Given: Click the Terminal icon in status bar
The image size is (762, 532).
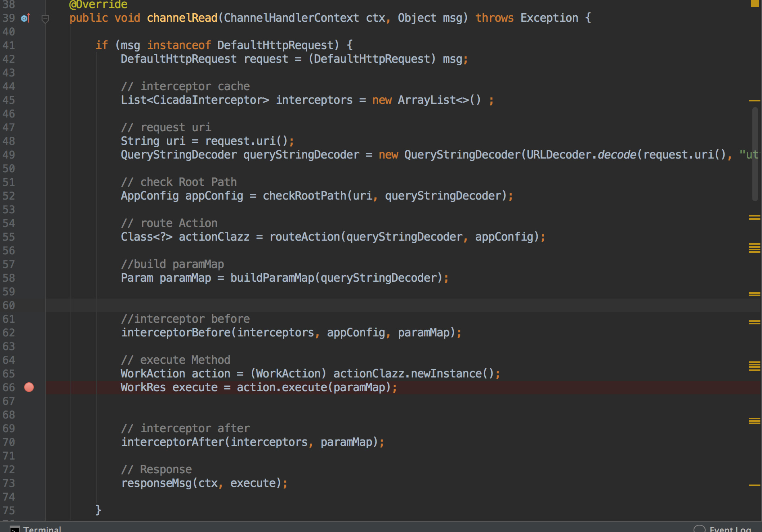Looking at the screenshot, I should coord(15,529).
